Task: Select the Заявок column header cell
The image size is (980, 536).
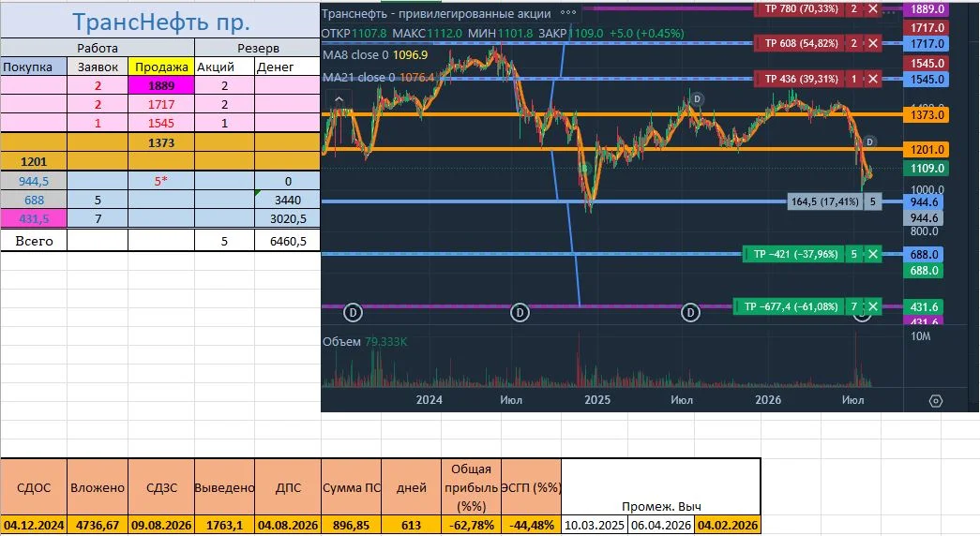Action: (x=98, y=67)
